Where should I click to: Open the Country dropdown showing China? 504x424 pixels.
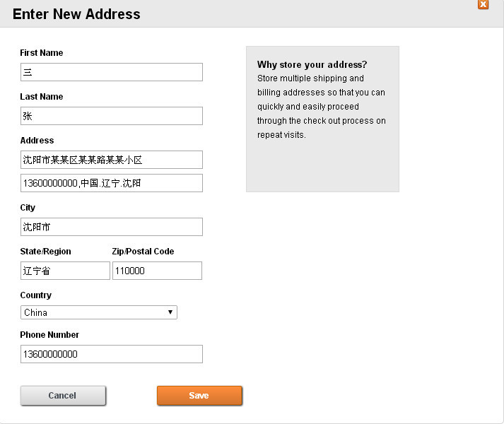[x=98, y=312]
